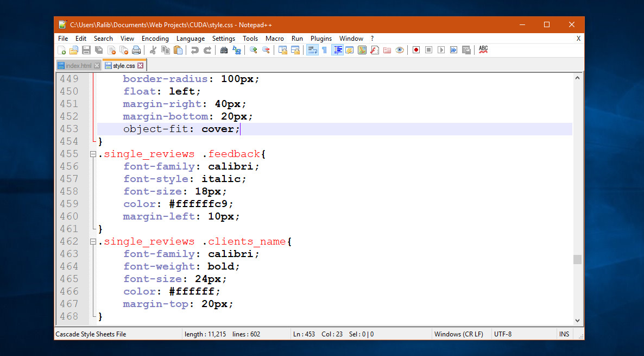Click the Print toolbar icon
This screenshot has width=644, height=356.
click(136, 50)
